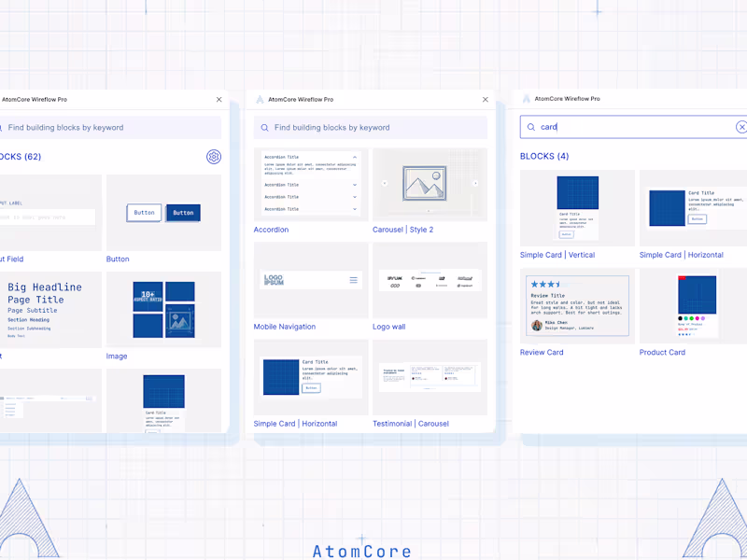Click the search field containing 'card'
Screen dimensions: 747x560
coord(634,127)
